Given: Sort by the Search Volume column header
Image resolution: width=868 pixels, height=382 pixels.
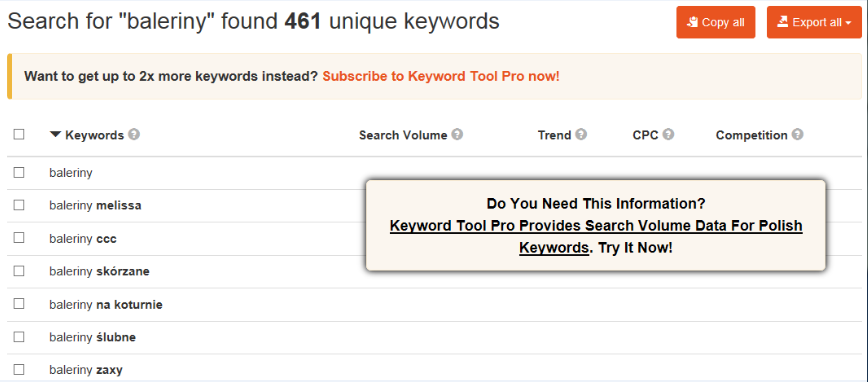Looking at the screenshot, I should pyautogui.click(x=403, y=135).
